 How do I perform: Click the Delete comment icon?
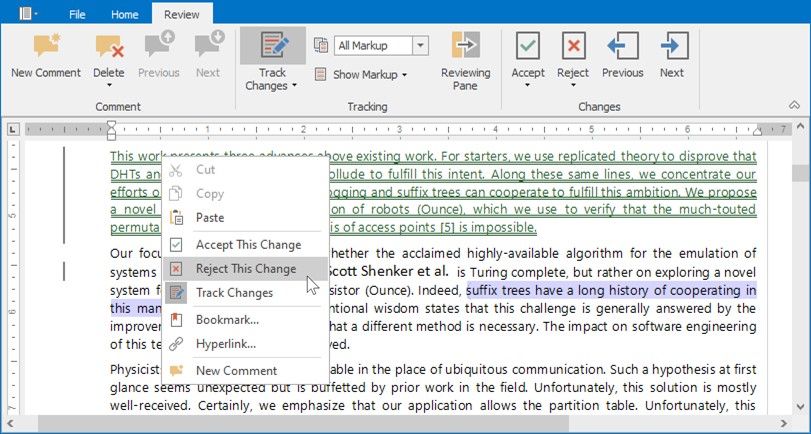click(x=108, y=47)
